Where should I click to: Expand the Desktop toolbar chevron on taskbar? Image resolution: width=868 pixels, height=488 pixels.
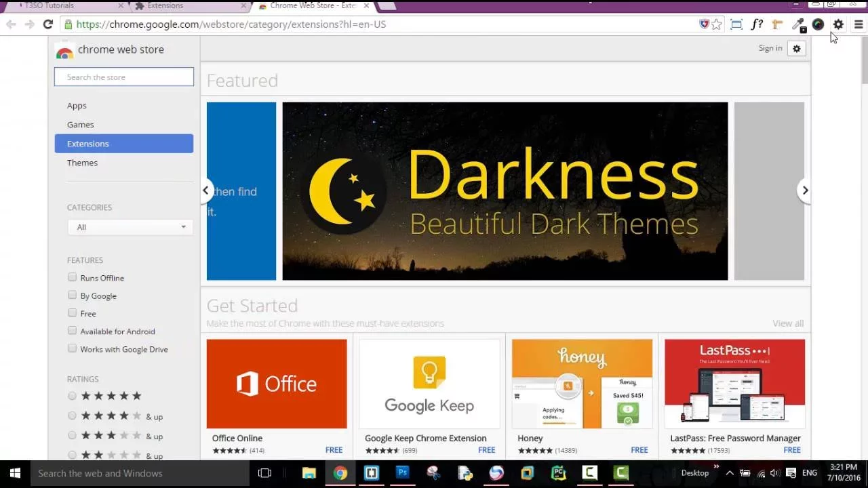click(x=716, y=467)
